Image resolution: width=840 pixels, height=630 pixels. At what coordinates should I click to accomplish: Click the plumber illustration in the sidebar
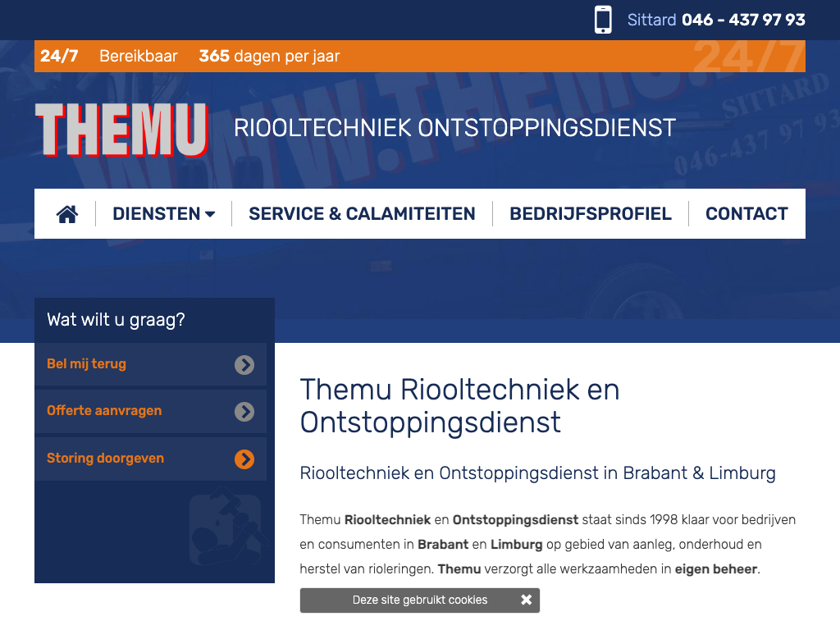pyautogui.click(x=224, y=529)
